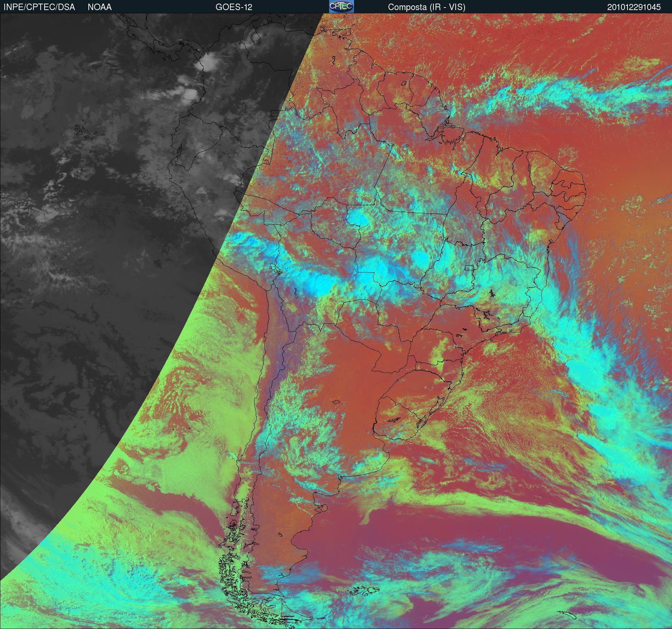Image resolution: width=672 pixels, height=629 pixels.
Task: Click the Distrito Federal rectangle in Brazil
Action: coord(469,267)
